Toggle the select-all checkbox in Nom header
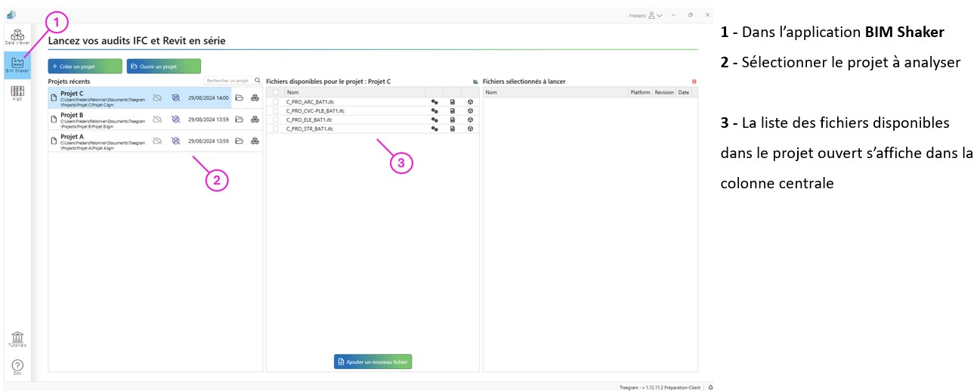This screenshot has height=391, width=980. 276,92
